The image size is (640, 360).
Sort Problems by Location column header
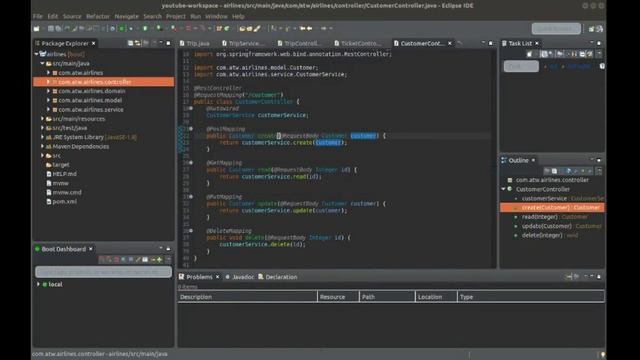point(436,297)
